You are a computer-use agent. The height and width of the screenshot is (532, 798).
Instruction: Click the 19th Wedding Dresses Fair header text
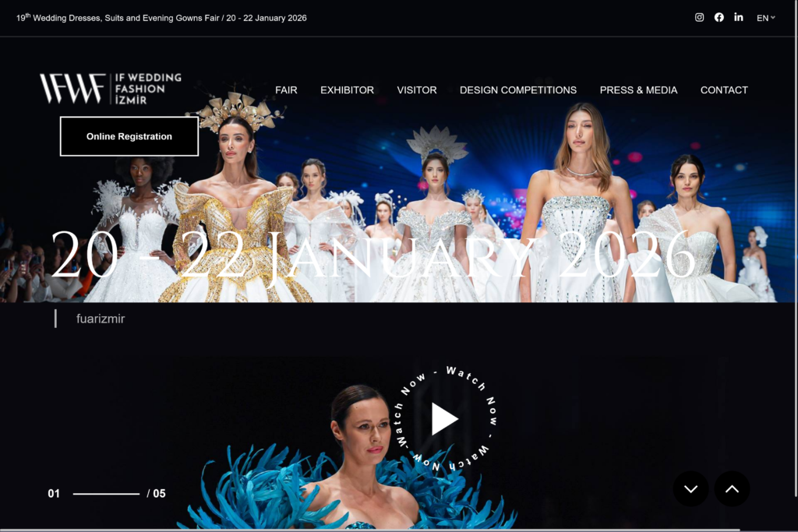[x=160, y=17]
